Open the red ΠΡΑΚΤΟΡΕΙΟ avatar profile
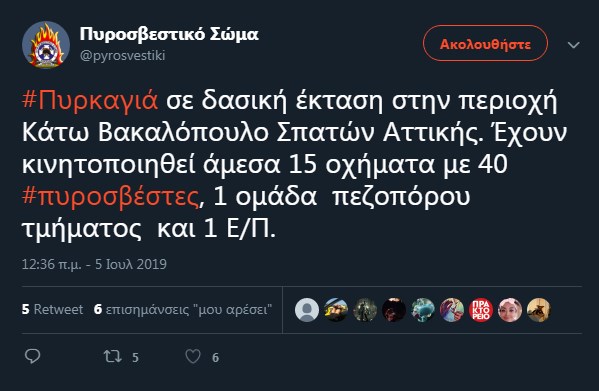599x391 pixels. 481,310
